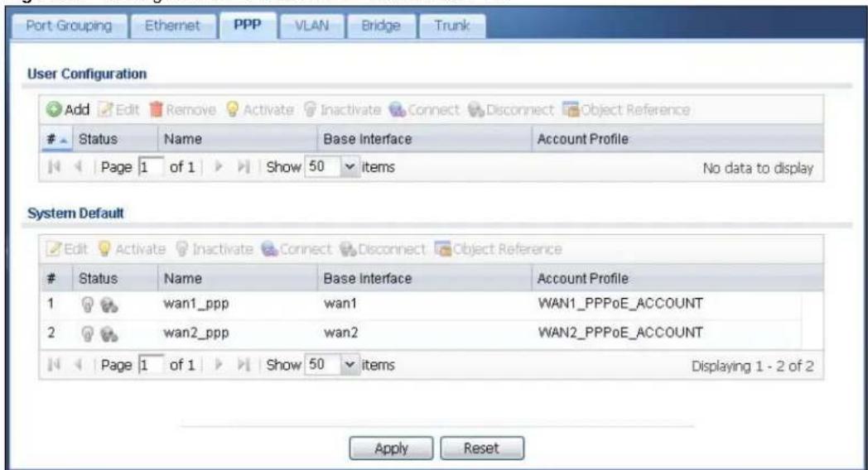Image resolution: width=868 pixels, height=470 pixels.
Task: Open Show items dropdown in User Configuration
Action: (350, 166)
